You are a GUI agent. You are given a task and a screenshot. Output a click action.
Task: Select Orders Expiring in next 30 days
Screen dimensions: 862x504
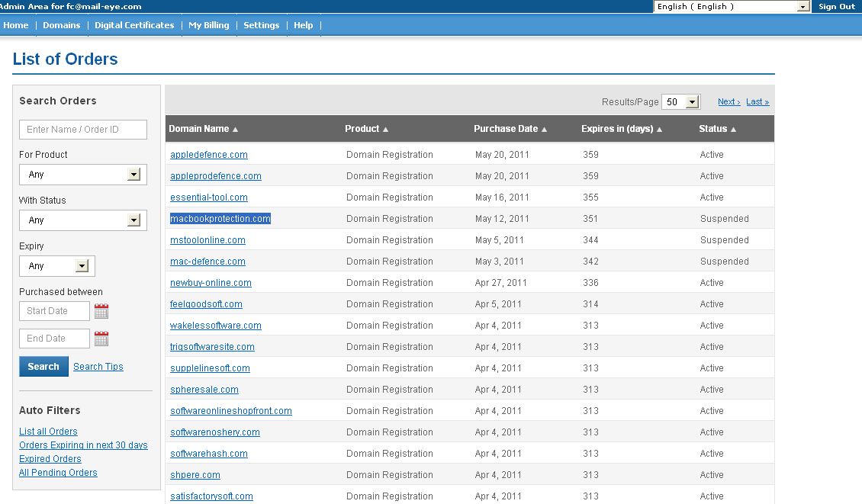point(84,445)
